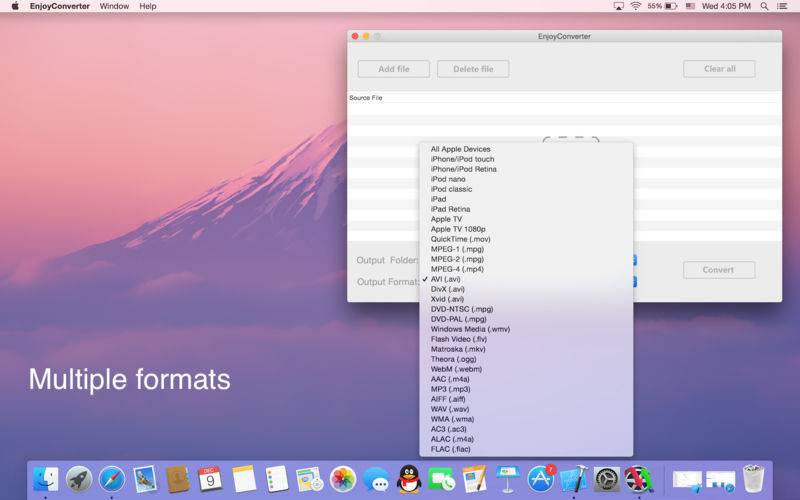Image resolution: width=800 pixels, height=500 pixels.
Task: Open Safari compass icon in dock
Action: click(112, 480)
